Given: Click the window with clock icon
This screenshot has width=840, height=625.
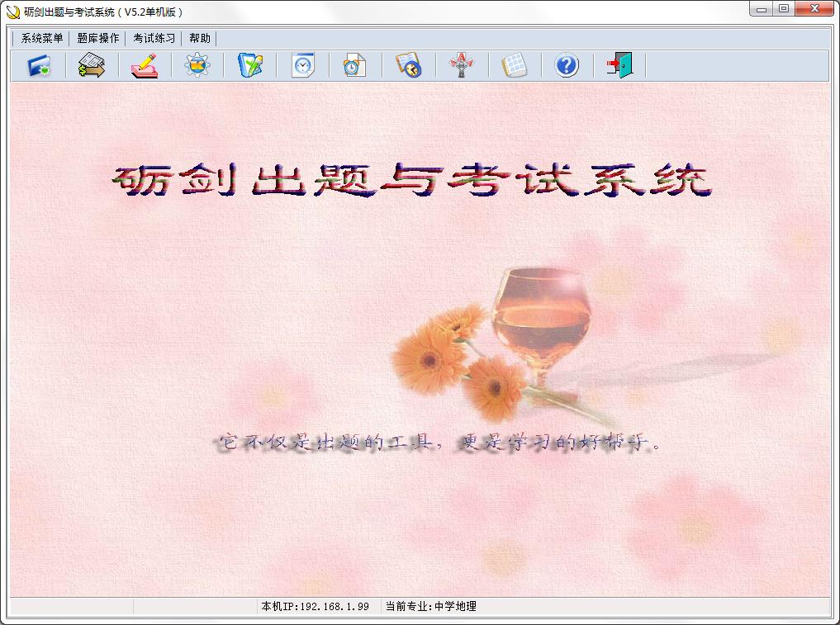Looking at the screenshot, I should click(x=303, y=66).
